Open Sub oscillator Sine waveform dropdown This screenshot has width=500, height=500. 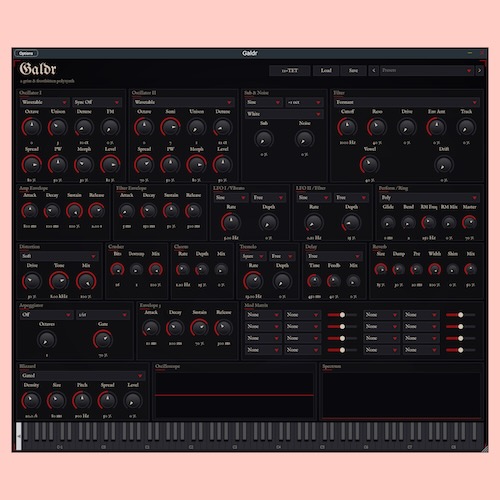[x=263, y=102]
